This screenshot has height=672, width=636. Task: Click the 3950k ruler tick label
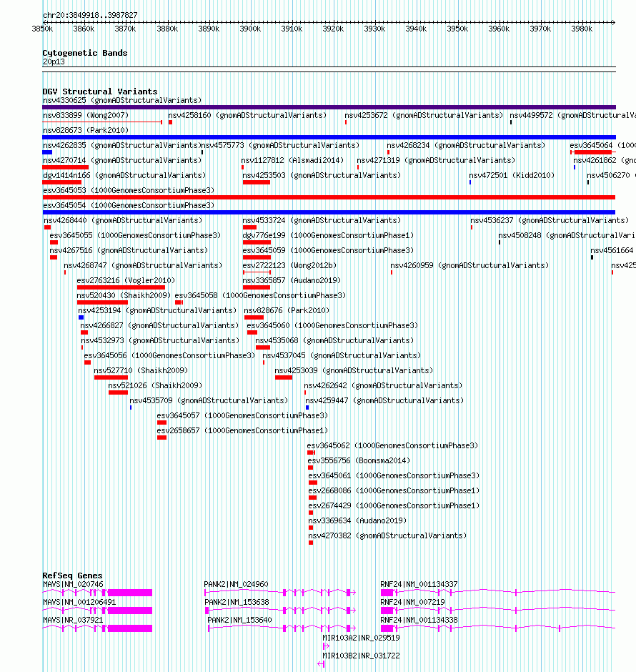click(457, 29)
